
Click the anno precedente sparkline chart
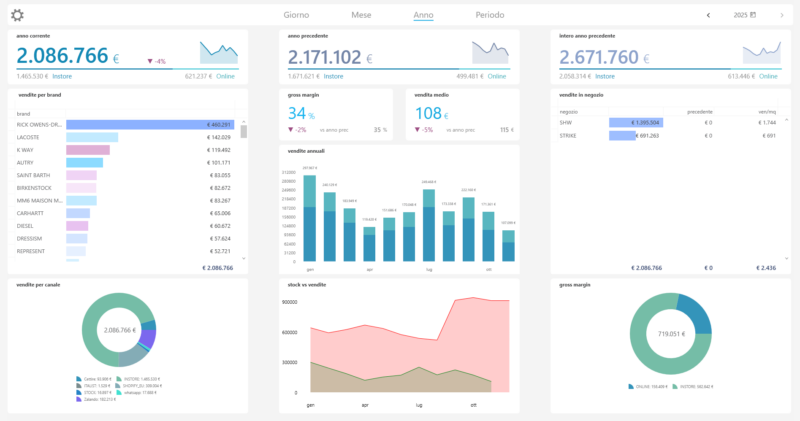(490, 53)
